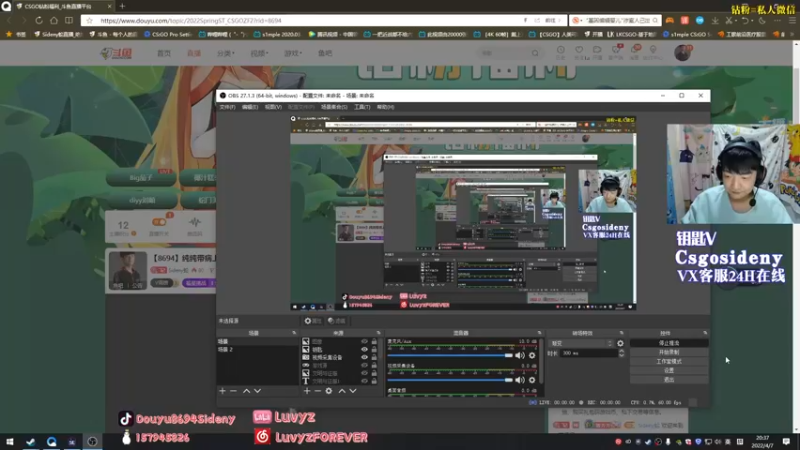The width and height of the screenshot is (800, 450).
Task: Remove the selected scene with minus button
Action: pyautogui.click(x=234, y=391)
